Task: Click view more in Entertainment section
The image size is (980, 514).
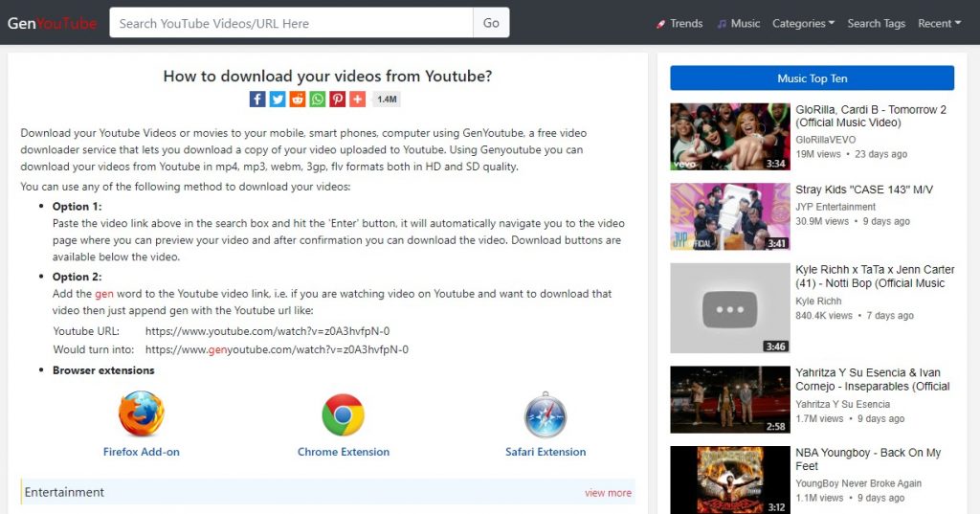Action: (608, 493)
